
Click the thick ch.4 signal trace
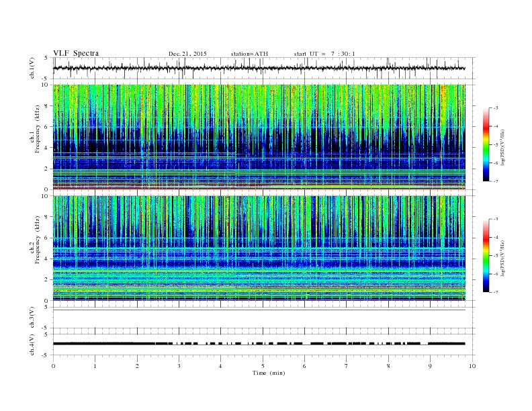(x=259, y=344)
